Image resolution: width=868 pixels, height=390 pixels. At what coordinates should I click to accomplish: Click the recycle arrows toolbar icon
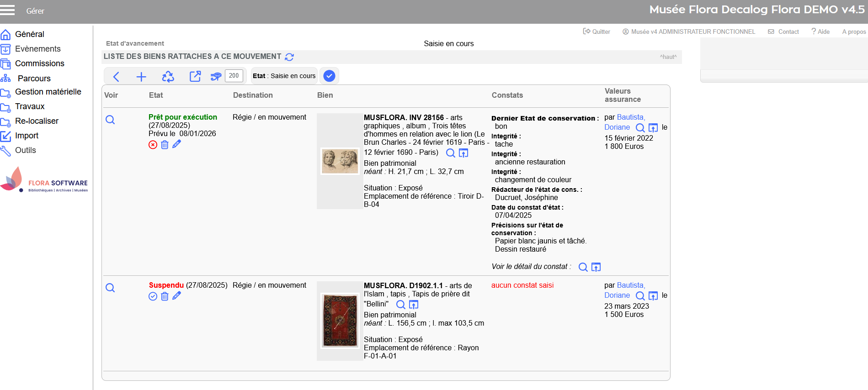pos(168,77)
